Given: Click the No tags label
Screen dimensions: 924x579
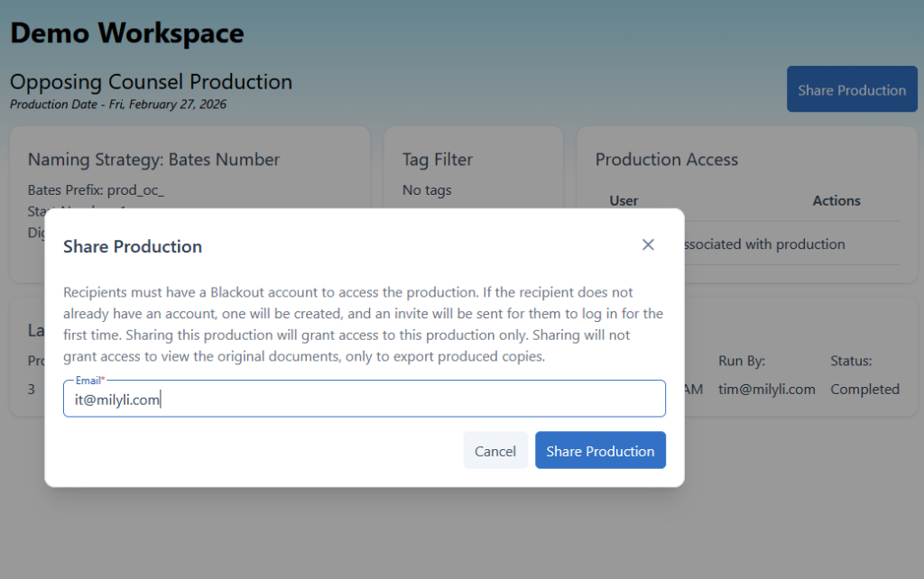Looking at the screenshot, I should [x=424, y=189].
